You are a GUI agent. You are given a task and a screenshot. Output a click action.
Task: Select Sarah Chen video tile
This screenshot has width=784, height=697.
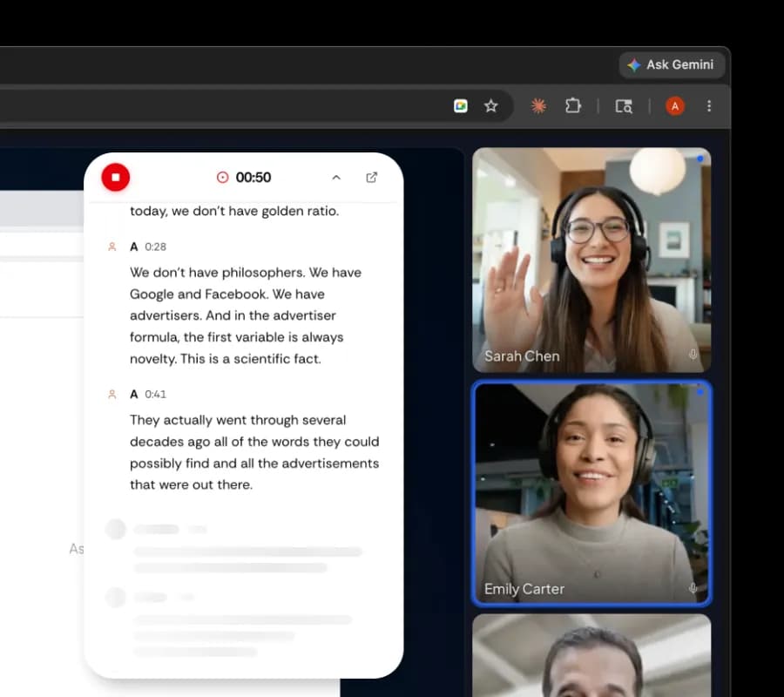[x=591, y=260]
